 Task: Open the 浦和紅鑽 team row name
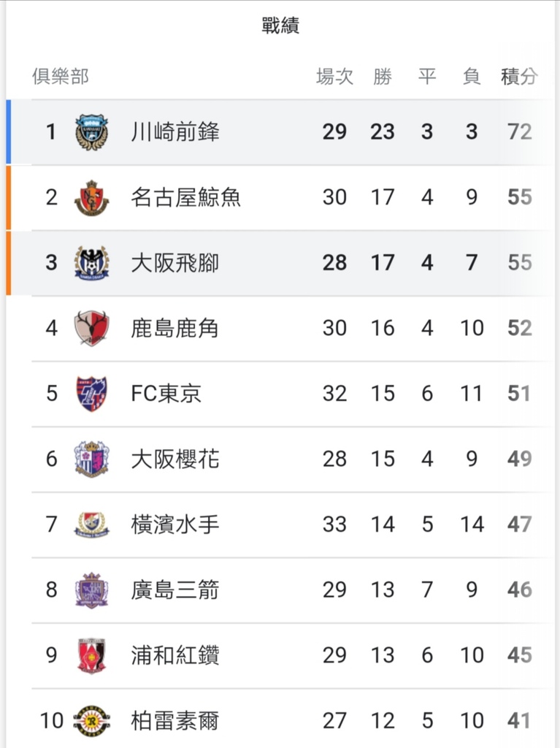coord(175,655)
